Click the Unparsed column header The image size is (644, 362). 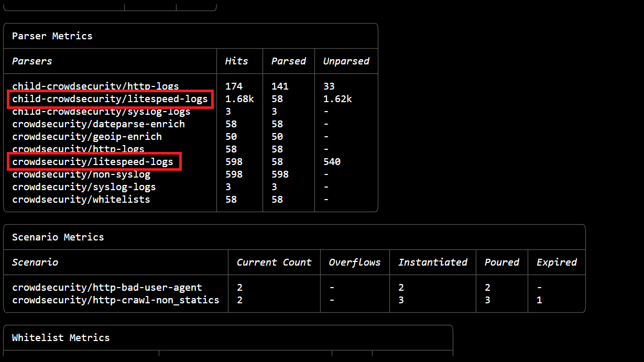346,61
